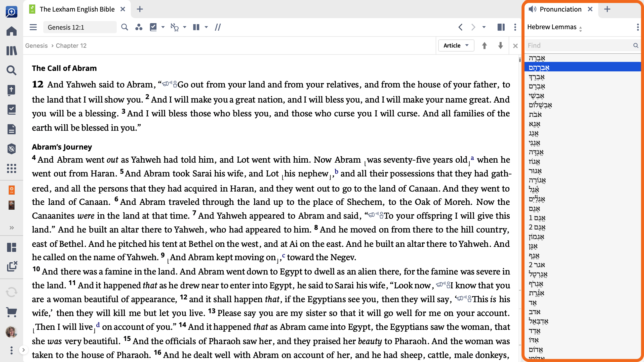The width and height of the screenshot is (644, 362).
Task: Toggle the interlinear display icon
Action: pos(174,27)
